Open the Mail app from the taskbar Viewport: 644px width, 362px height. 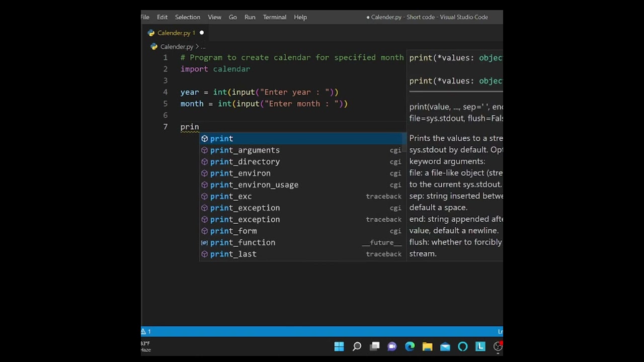[445, 346]
